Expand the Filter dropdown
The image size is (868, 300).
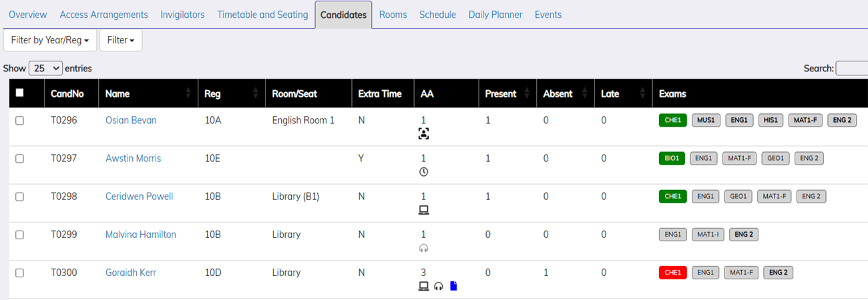point(120,40)
